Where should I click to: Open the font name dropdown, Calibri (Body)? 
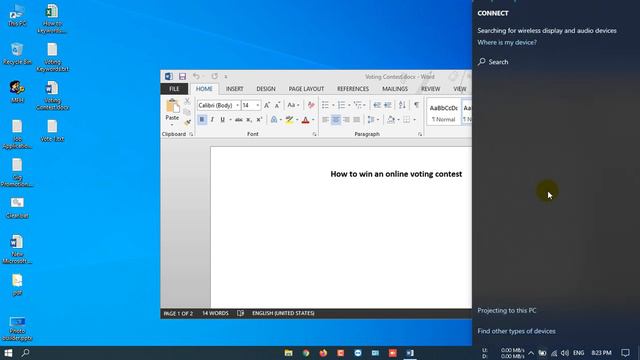237,105
